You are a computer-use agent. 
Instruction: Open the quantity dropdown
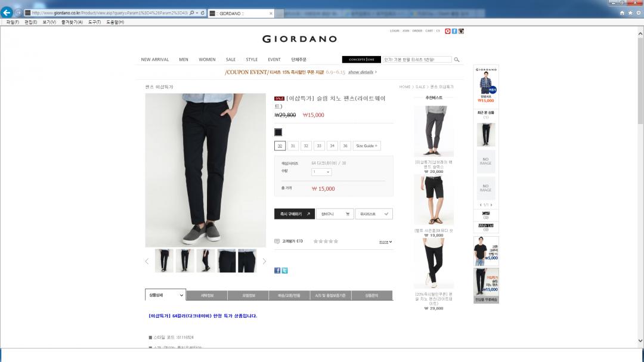tap(321, 172)
